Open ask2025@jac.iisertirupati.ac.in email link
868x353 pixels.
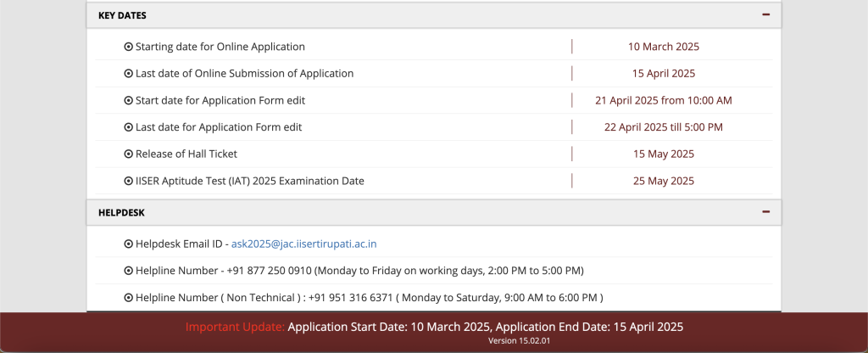coord(304,244)
